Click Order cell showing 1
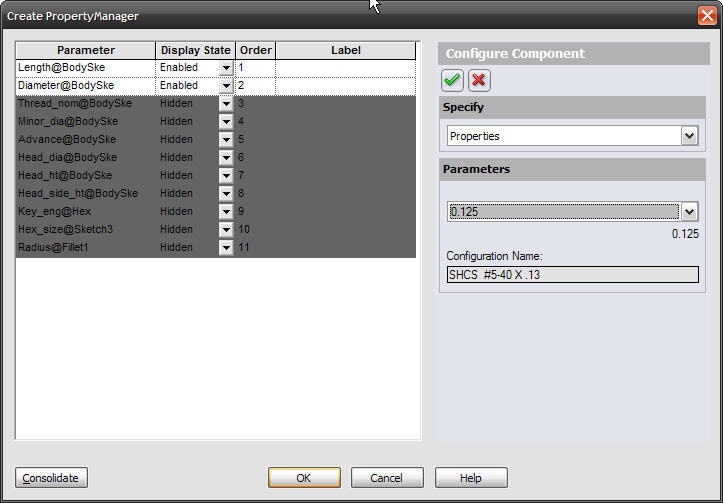Image resolution: width=723 pixels, height=503 pixels. click(256, 68)
